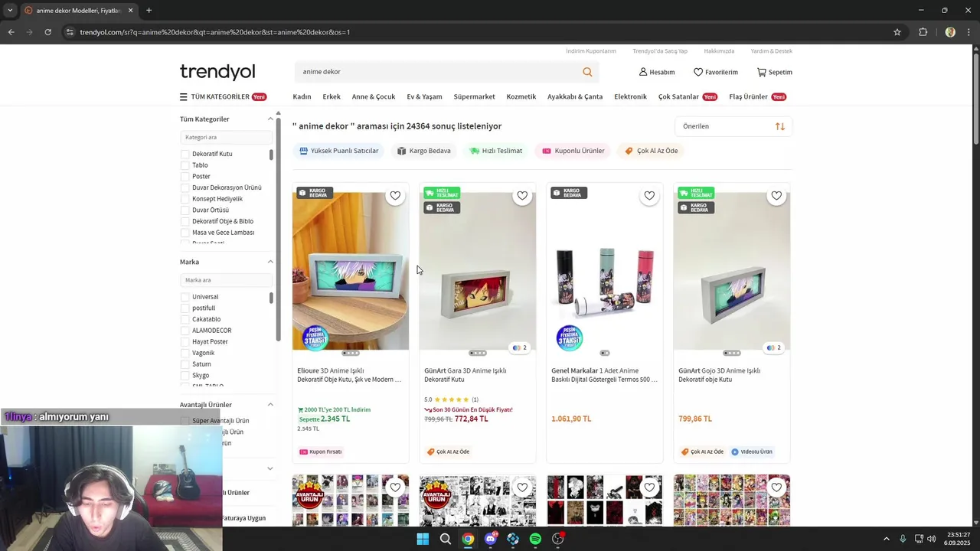Open Chrome three-dot menu
This screenshot has height=551, width=980.
pos(969,32)
